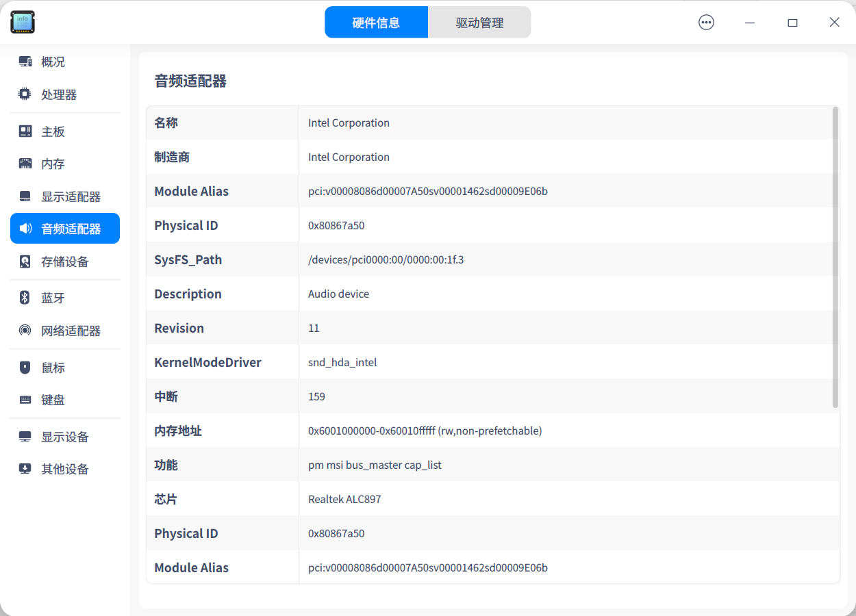Switch to the 驱动管理 driver management tab

tap(479, 23)
